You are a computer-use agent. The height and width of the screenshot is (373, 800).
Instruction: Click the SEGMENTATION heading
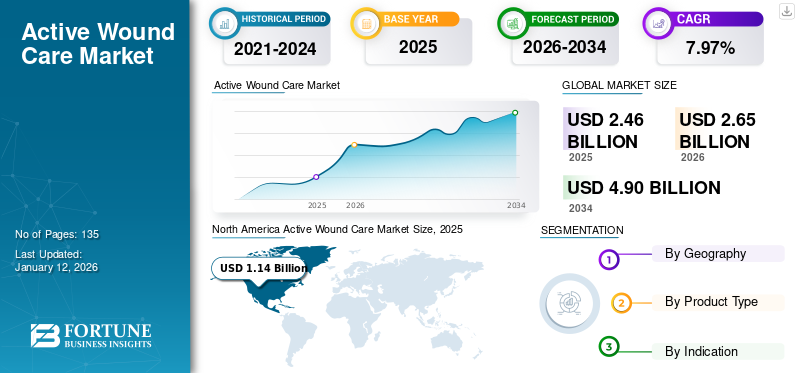coord(582,230)
